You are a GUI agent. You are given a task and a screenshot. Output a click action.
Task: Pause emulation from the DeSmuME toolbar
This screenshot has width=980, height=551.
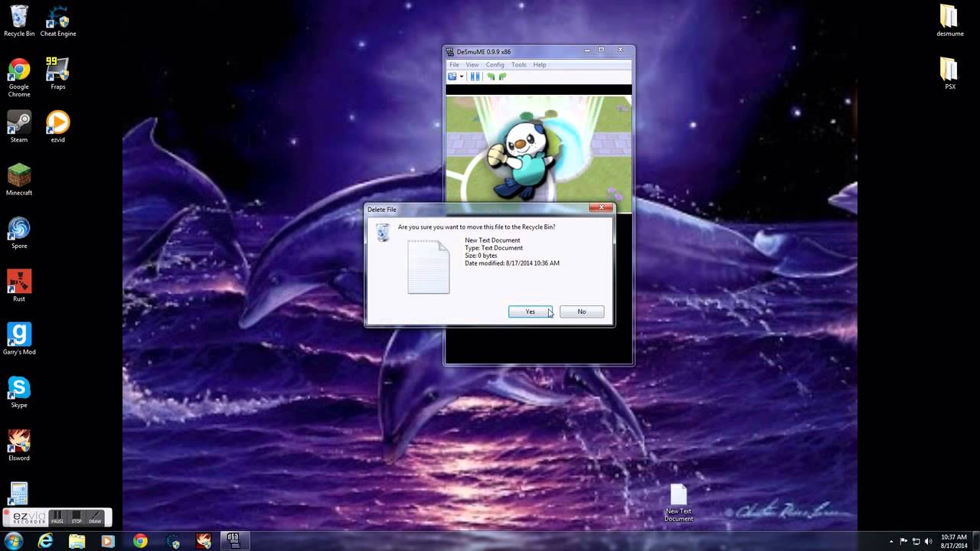coord(475,77)
